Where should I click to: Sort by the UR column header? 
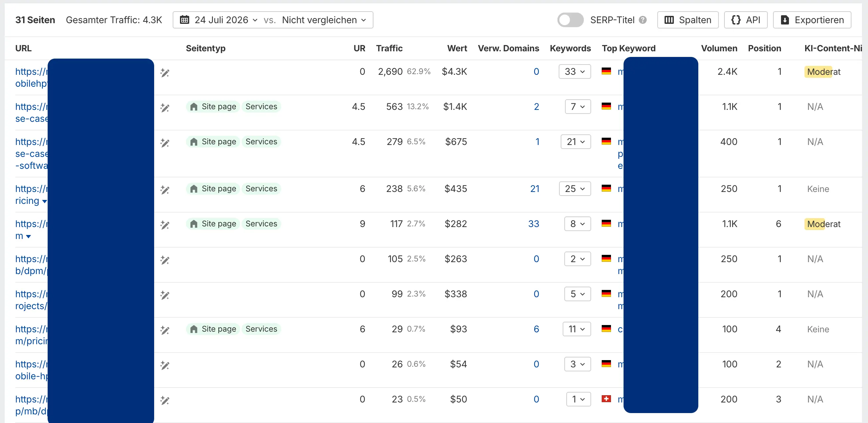pyautogui.click(x=359, y=48)
